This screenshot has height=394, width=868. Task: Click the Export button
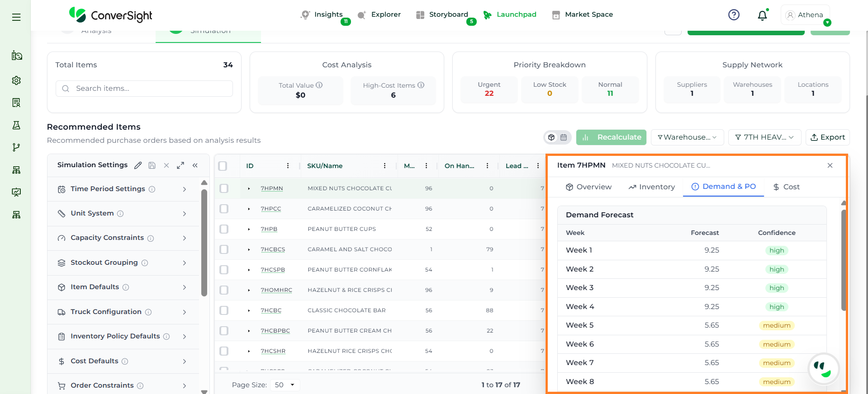tap(827, 137)
